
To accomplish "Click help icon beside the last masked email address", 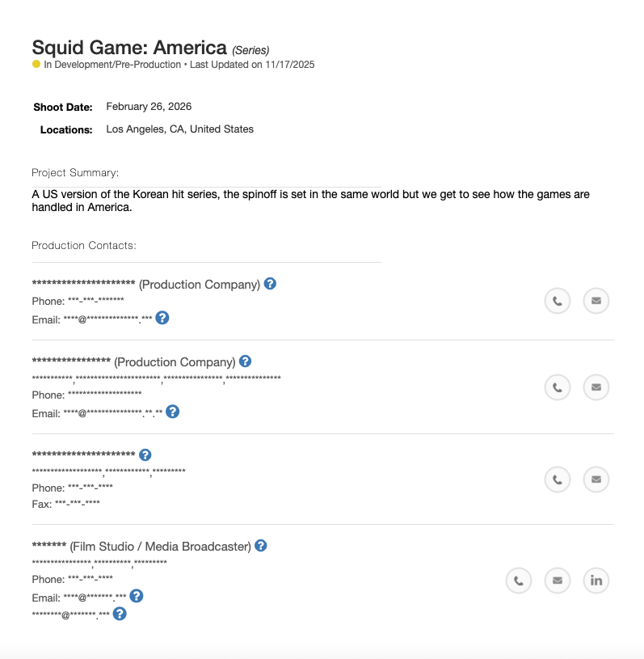I will pos(120,614).
